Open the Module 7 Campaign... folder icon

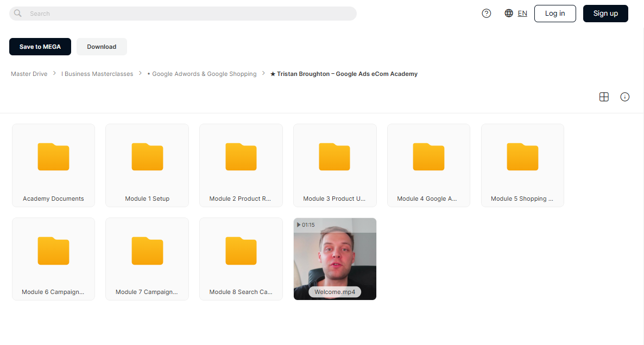click(147, 251)
